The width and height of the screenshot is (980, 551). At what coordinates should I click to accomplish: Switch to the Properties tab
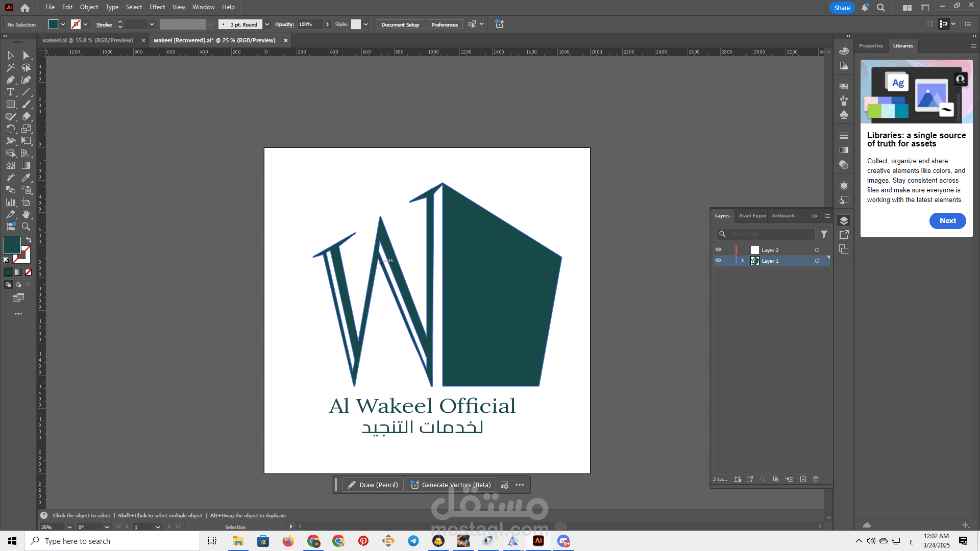[871, 46]
